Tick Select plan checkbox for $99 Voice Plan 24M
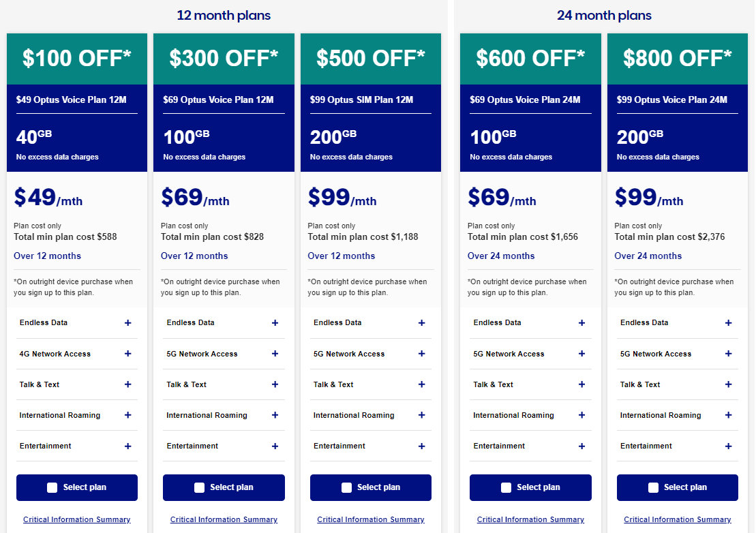The image size is (756, 533). pos(653,487)
